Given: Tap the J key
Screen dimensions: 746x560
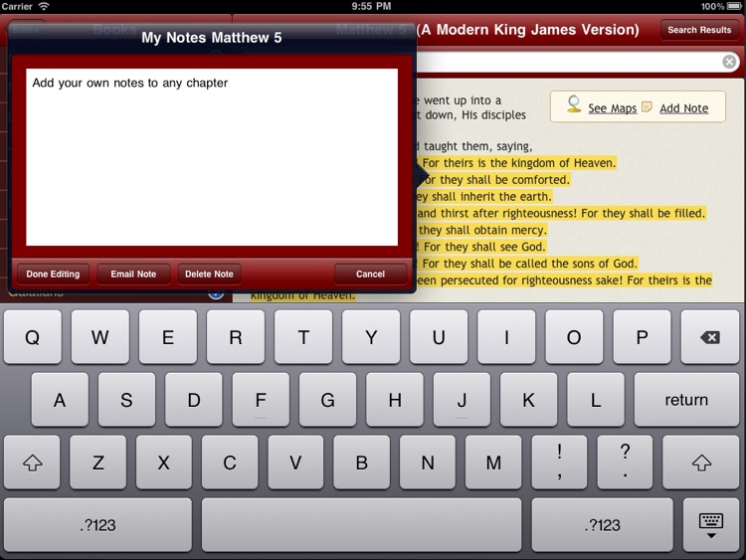Looking at the screenshot, I should [x=462, y=400].
